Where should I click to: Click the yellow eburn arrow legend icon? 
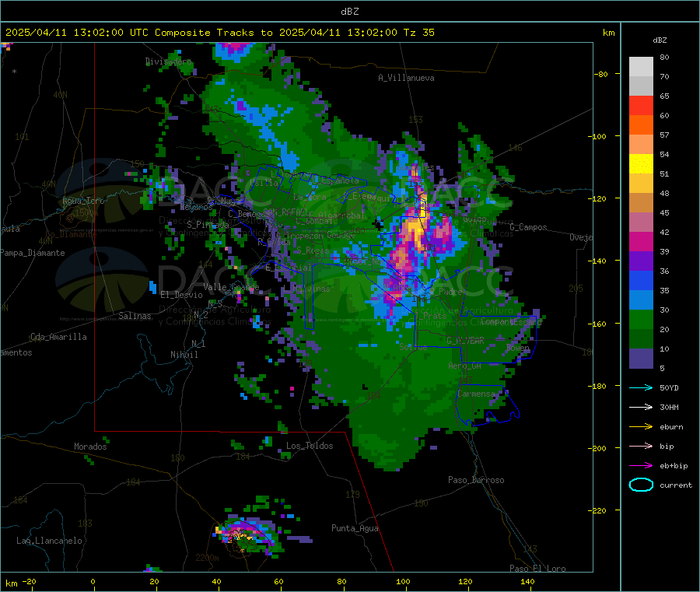[x=641, y=427]
